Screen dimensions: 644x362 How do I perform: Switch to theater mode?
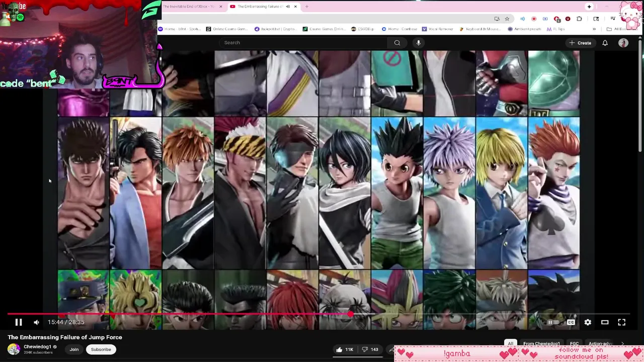[605, 322]
